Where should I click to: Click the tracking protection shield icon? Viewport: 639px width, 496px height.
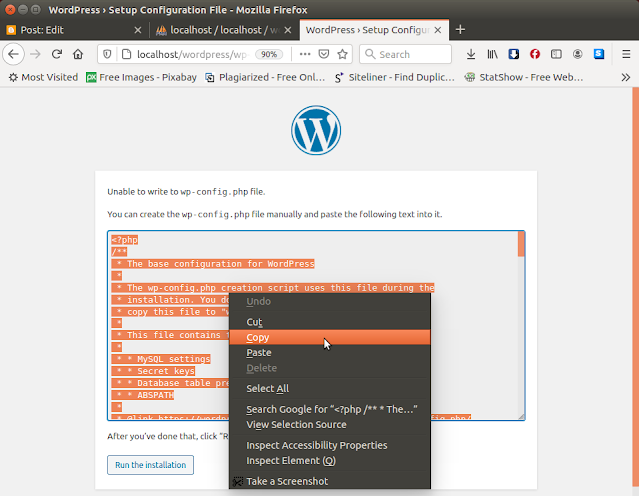pyautogui.click(x=107, y=54)
